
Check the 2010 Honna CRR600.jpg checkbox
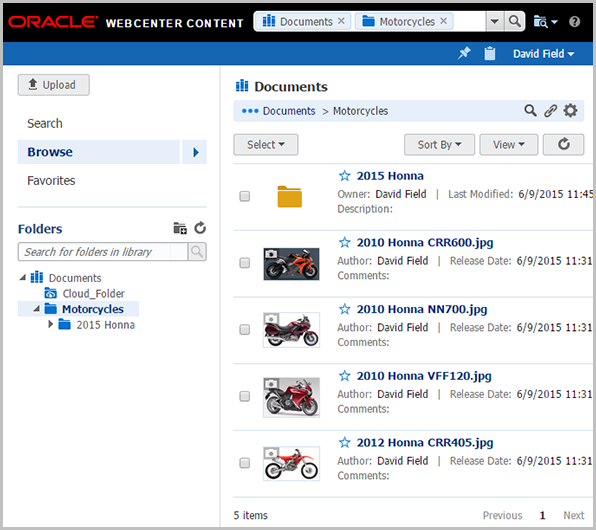[244, 263]
